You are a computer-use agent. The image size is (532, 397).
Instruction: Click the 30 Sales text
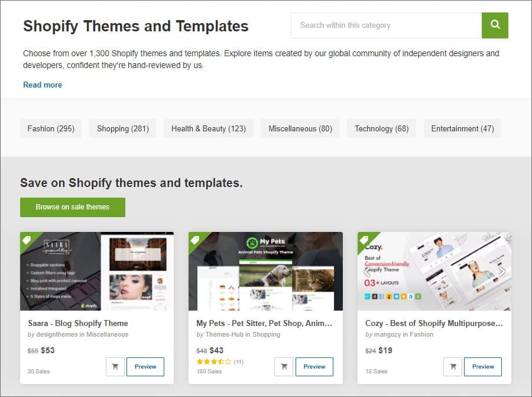click(38, 372)
